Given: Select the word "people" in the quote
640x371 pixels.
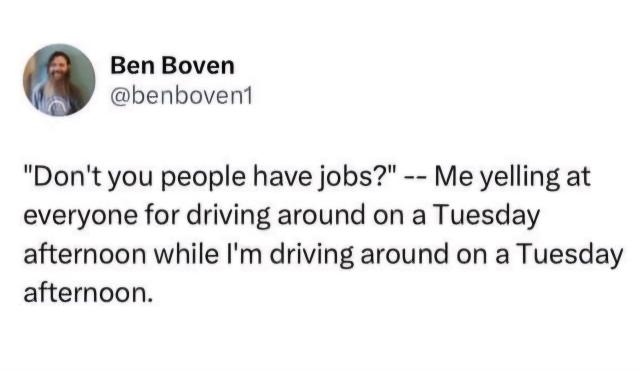Looking at the screenshot, I should pyautogui.click(x=204, y=178).
